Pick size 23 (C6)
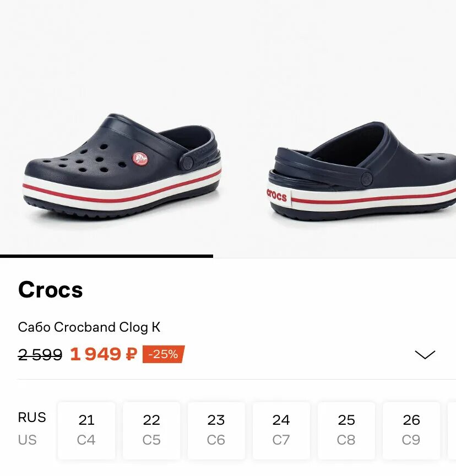The image size is (456, 476). pos(216,430)
